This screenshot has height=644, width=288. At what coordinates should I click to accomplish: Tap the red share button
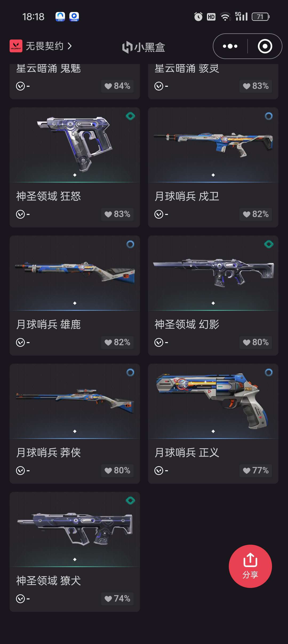click(250, 566)
